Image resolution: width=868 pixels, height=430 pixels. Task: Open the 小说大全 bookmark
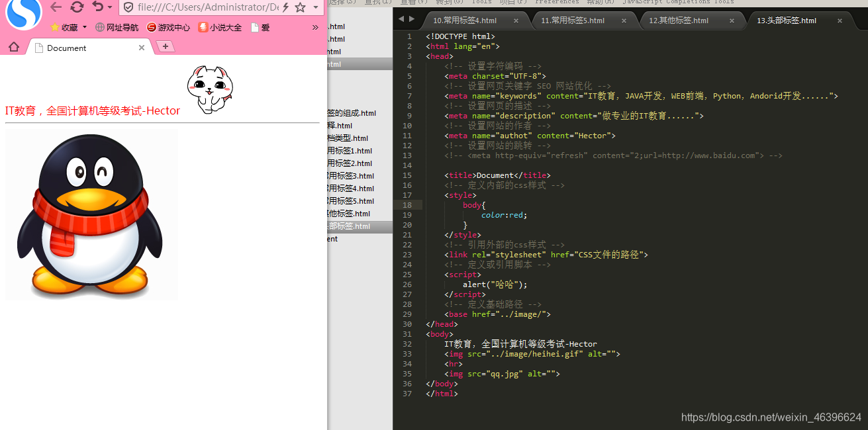click(x=220, y=27)
